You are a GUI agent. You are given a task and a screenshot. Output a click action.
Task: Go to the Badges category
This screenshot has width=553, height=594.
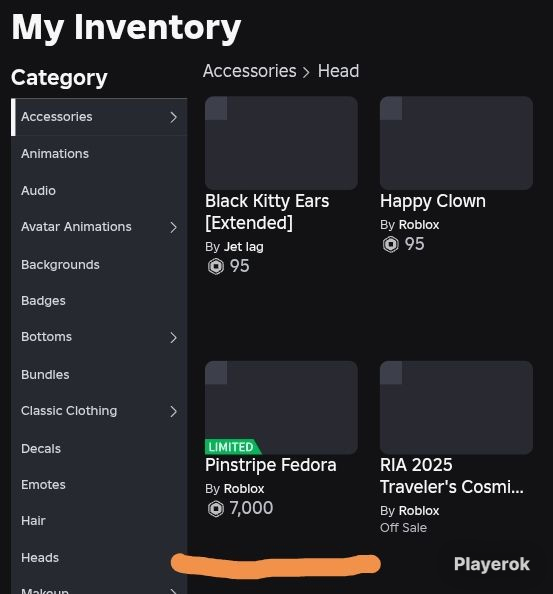[x=43, y=301]
